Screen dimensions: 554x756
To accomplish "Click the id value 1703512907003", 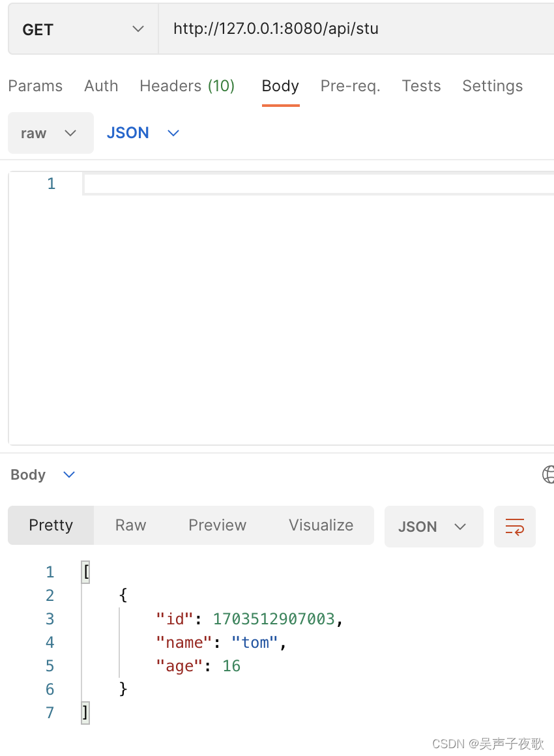I will pyautogui.click(x=274, y=618).
